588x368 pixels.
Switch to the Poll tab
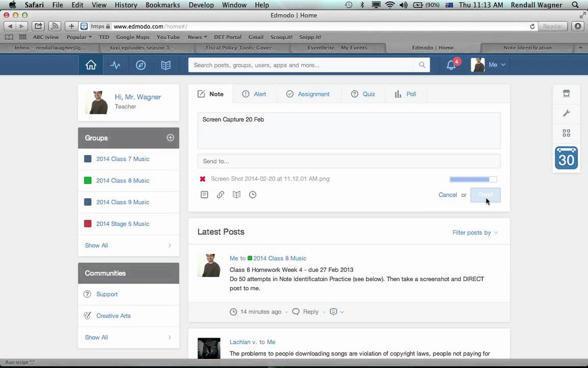coord(406,94)
